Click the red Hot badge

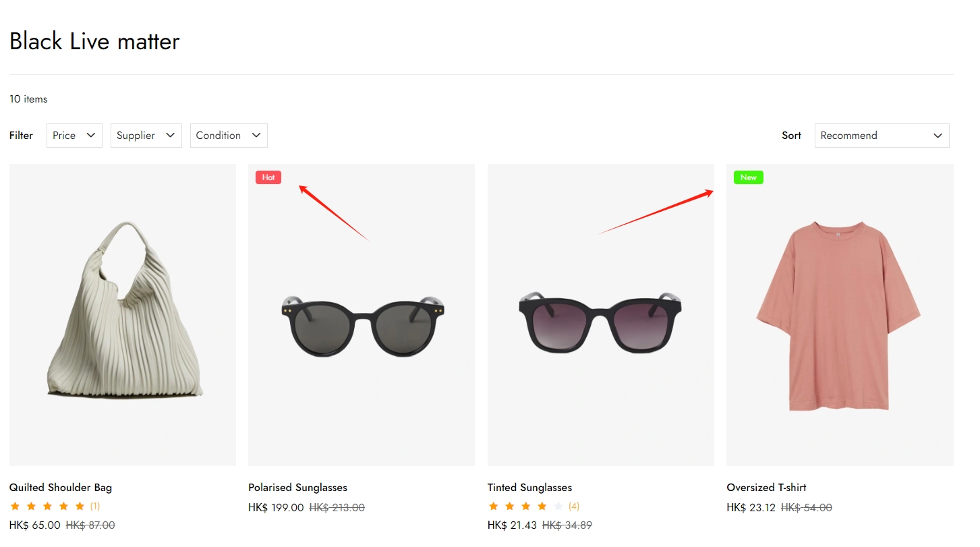tap(268, 177)
